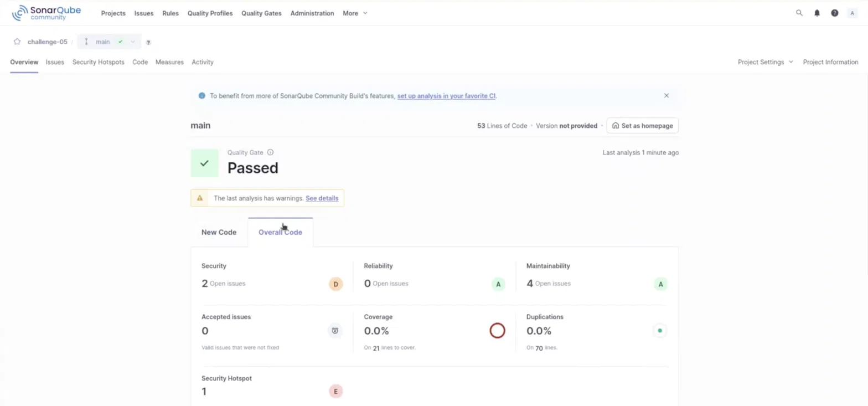The height and width of the screenshot is (406, 868).
Task: Click the Maintainability rating A badge
Action: (660, 284)
